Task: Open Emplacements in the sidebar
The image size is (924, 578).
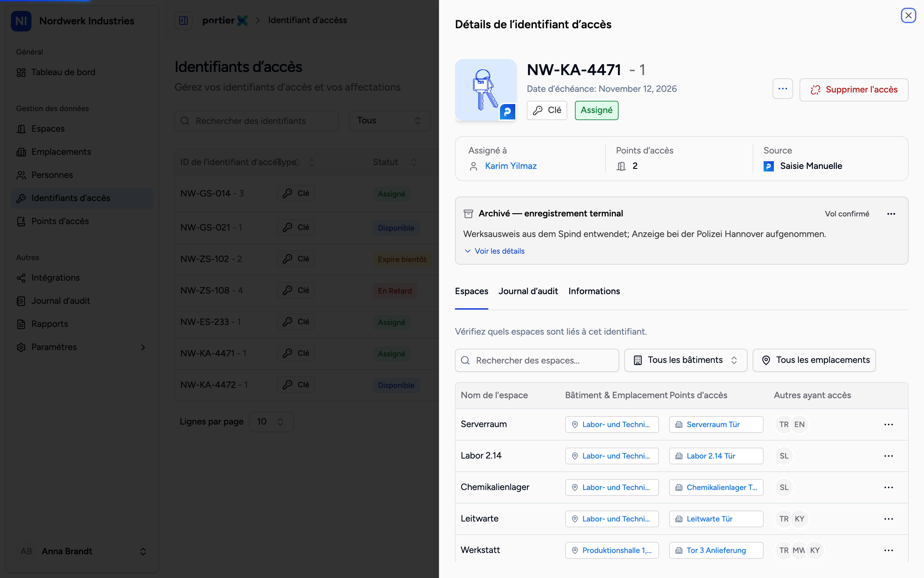Action: [82, 152]
